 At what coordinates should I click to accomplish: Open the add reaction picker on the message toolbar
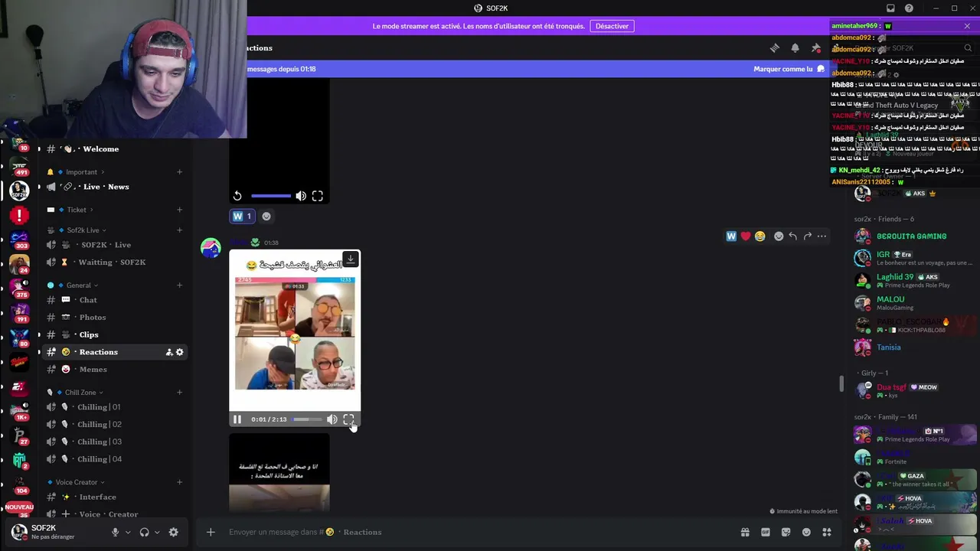pos(779,236)
